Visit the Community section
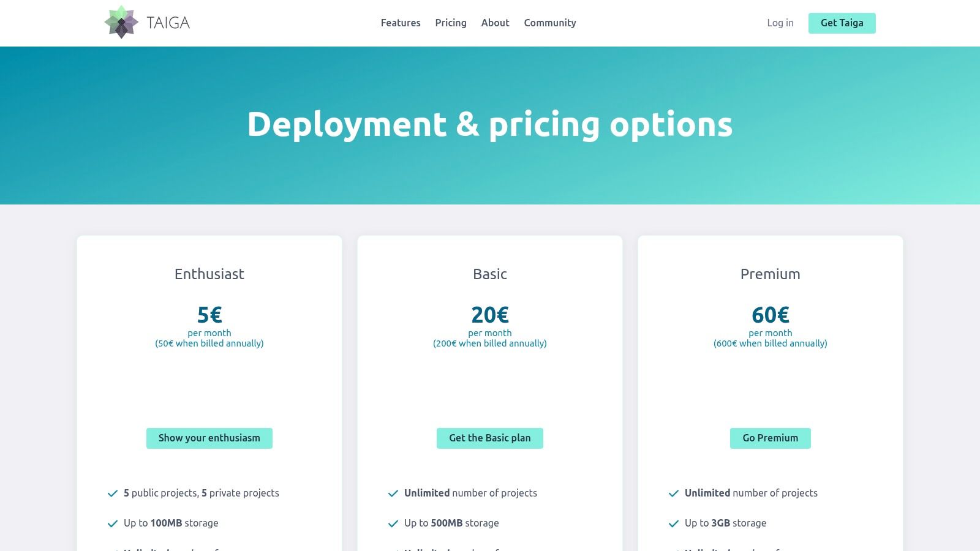 point(550,23)
